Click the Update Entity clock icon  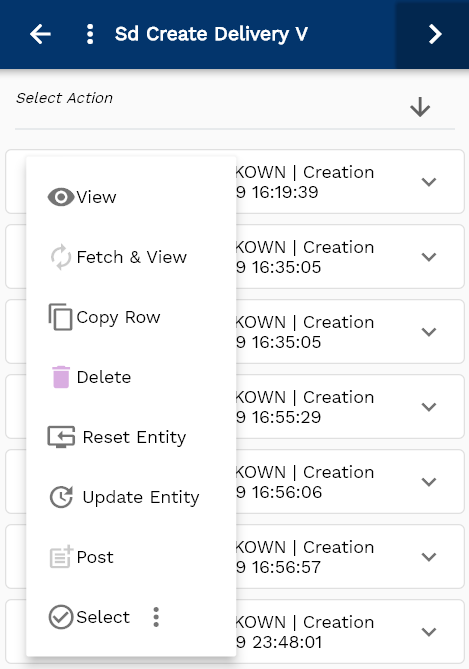(61, 497)
